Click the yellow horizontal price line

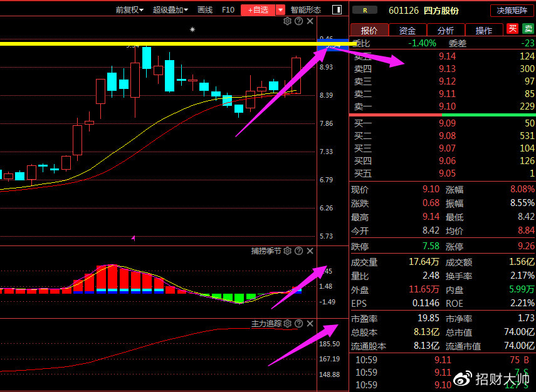point(157,44)
